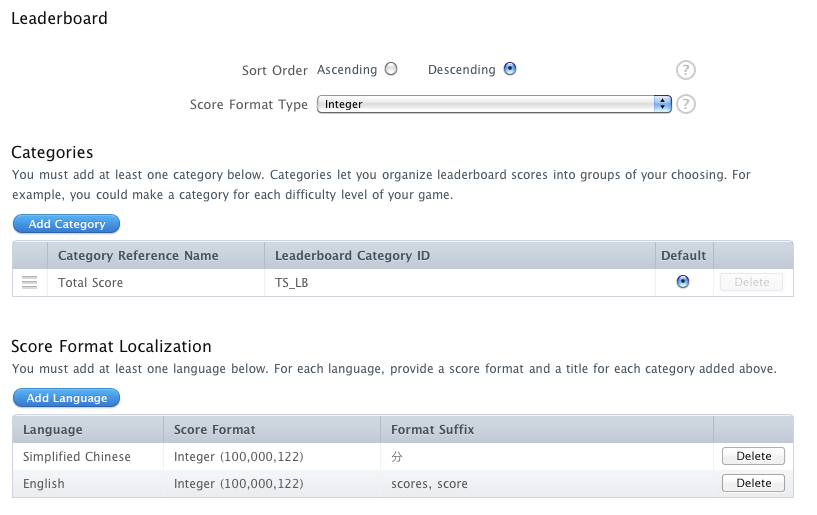Click the Add Language button
This screenshot has height=515, width=817.
[66, 398]
